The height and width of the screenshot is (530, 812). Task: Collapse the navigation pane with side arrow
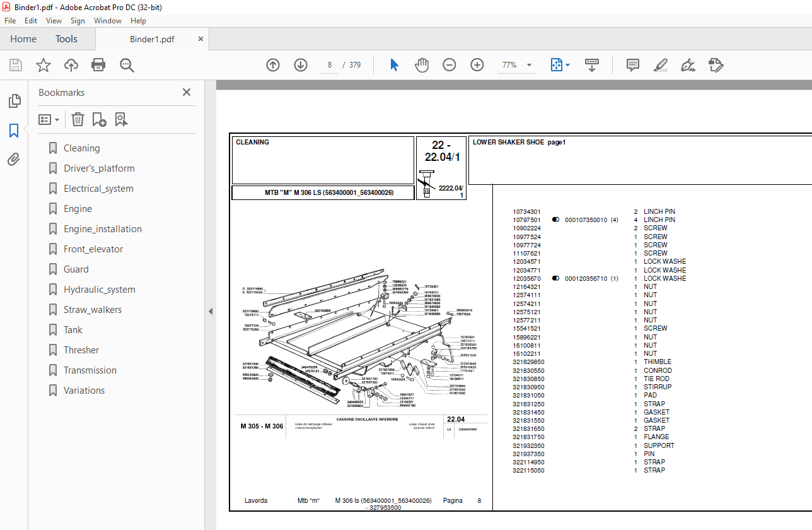pyautogui.click(x=211, y=311)
